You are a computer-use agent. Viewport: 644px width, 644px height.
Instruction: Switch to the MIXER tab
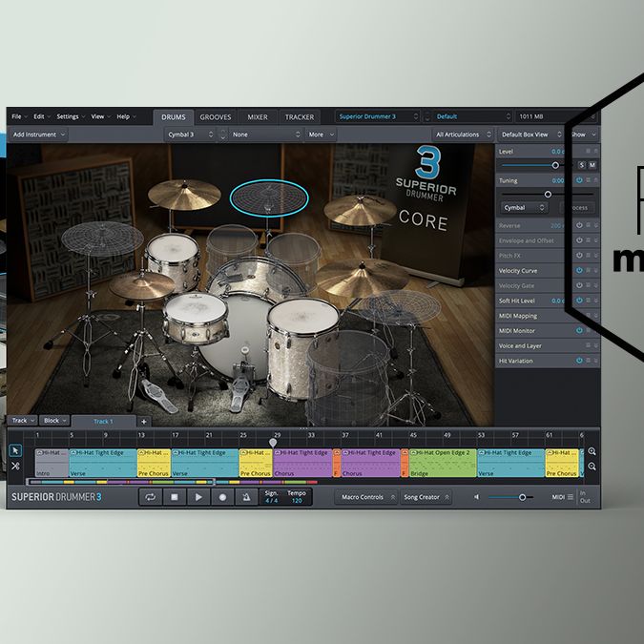[258, 117]
